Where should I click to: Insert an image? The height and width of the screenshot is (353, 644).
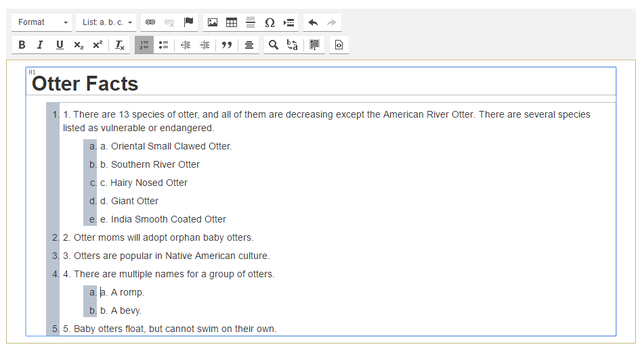coord(213,22)
